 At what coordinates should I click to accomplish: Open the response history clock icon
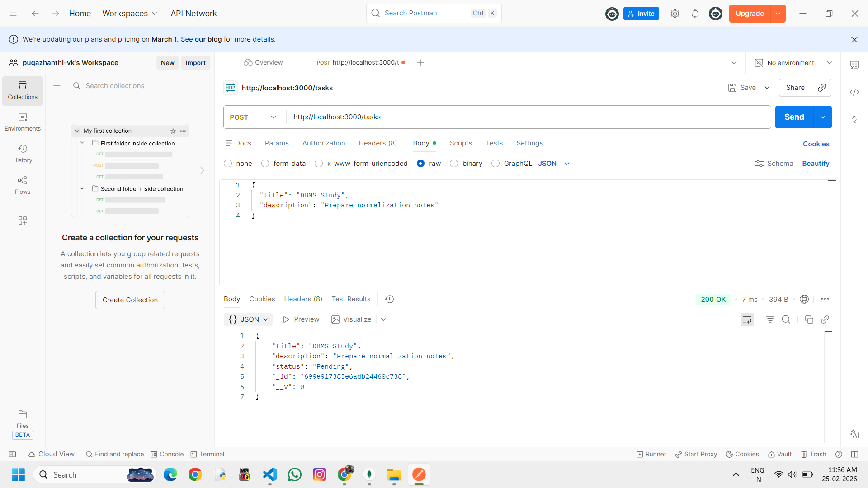pyautogui.click(x=389, y=299)
